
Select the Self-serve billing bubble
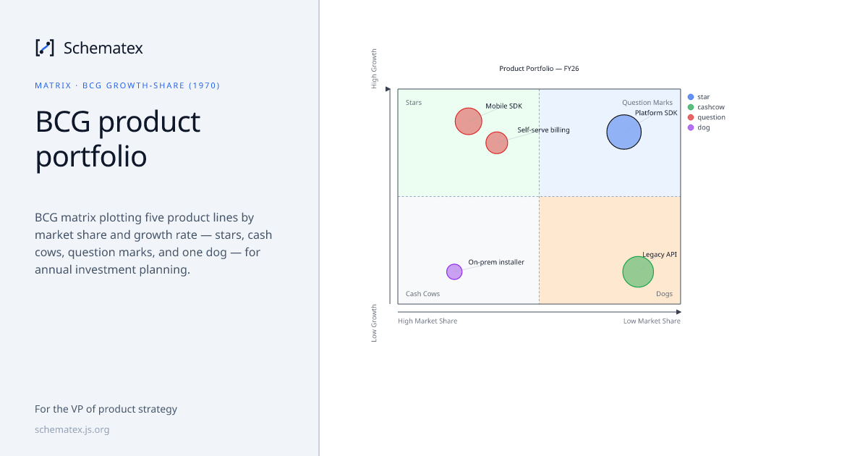pos(496,143)
